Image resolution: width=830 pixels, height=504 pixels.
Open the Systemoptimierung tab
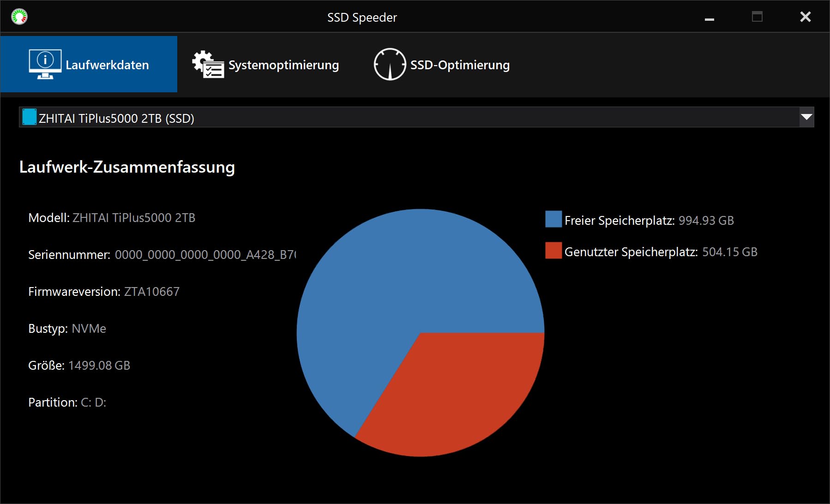coord(265,64)
